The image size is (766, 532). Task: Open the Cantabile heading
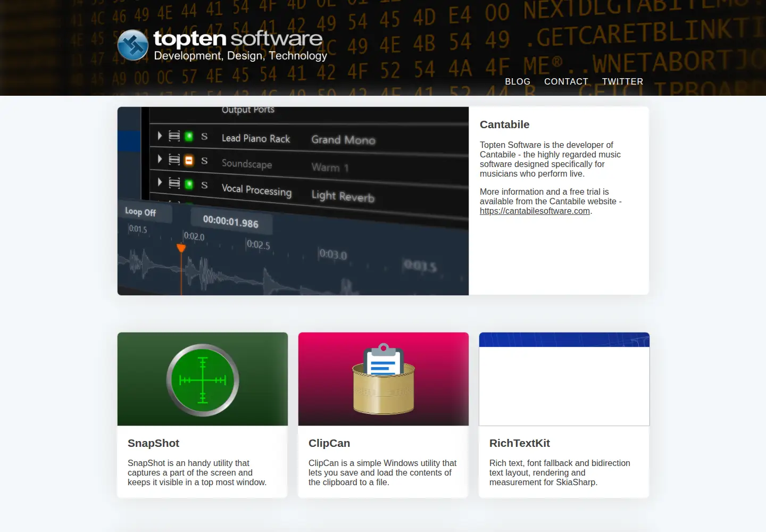pos(505,124)
